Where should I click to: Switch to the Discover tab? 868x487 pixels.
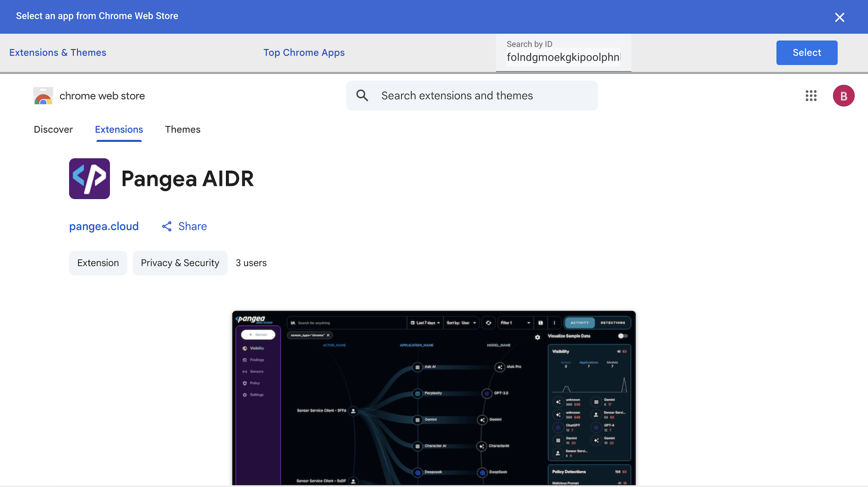point(53,129)
